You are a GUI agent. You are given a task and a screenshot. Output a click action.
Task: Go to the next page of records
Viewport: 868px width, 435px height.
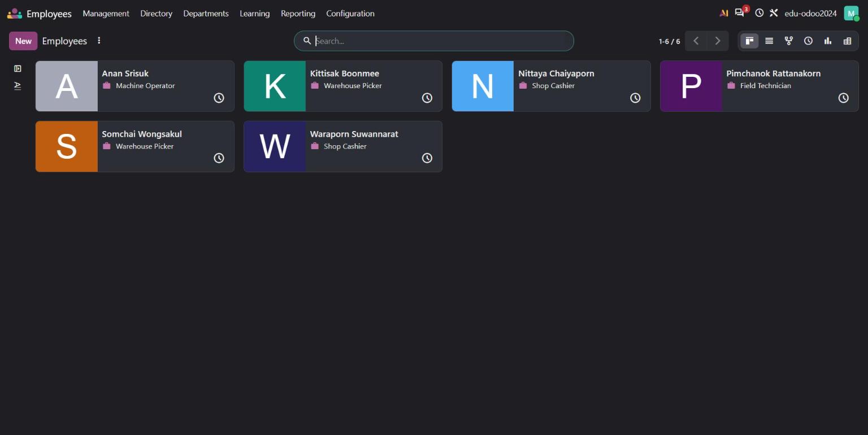click(x=718, y=41)
